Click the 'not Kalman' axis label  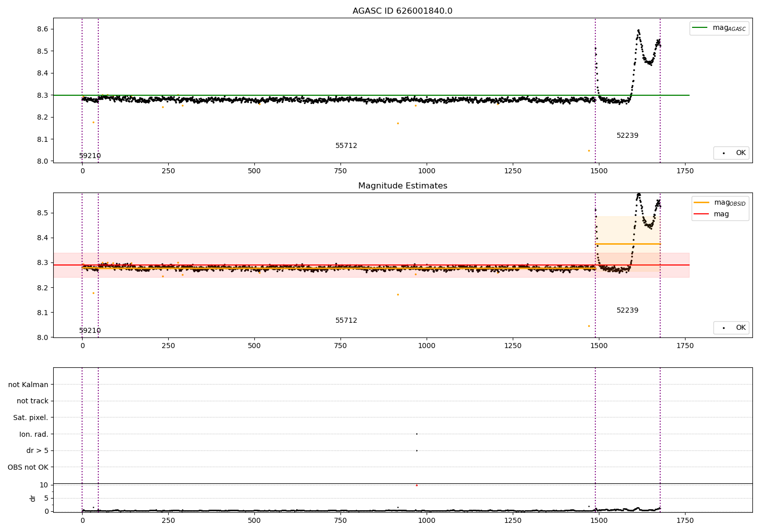pyautogui.click(x=28, y=385)
